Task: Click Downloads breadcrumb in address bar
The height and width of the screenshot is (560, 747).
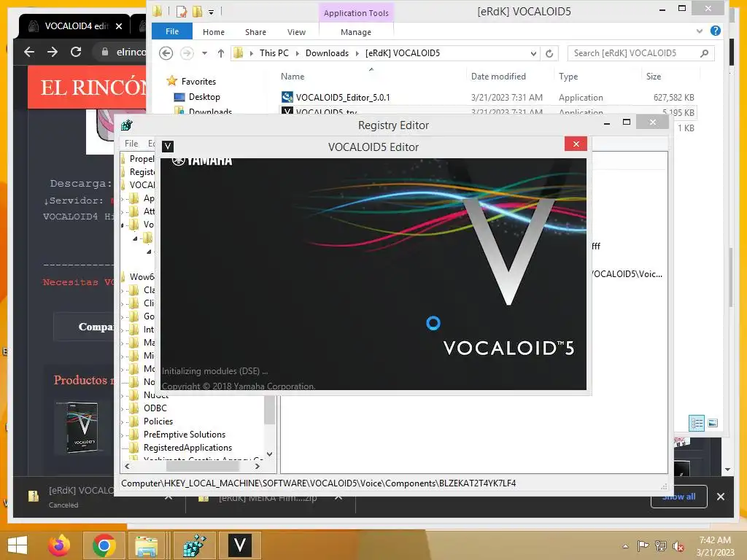Action: pyautogui.click(x=327, y=53)
